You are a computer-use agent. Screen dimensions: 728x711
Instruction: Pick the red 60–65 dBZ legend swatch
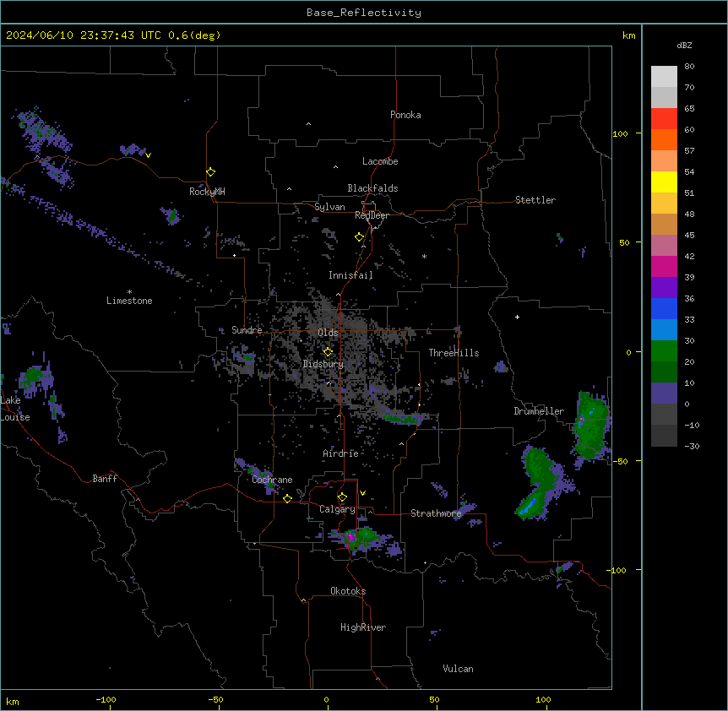pos(664,119)
